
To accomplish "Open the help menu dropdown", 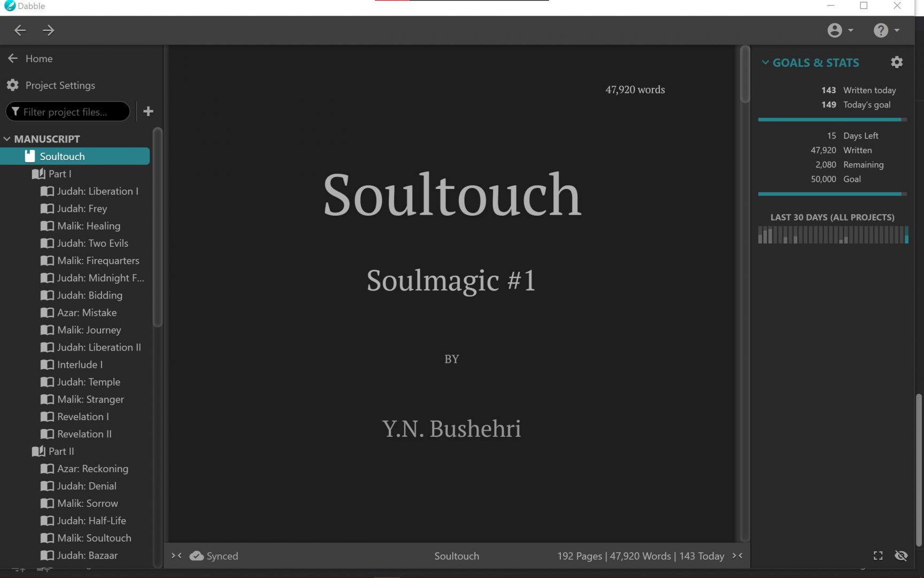I will (885, 31).
